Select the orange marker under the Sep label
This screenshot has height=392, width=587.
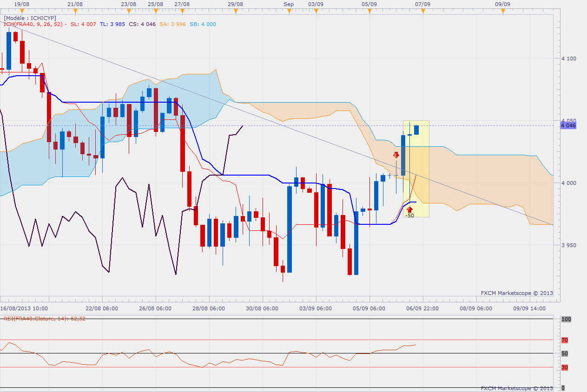[x=289, y=12]
